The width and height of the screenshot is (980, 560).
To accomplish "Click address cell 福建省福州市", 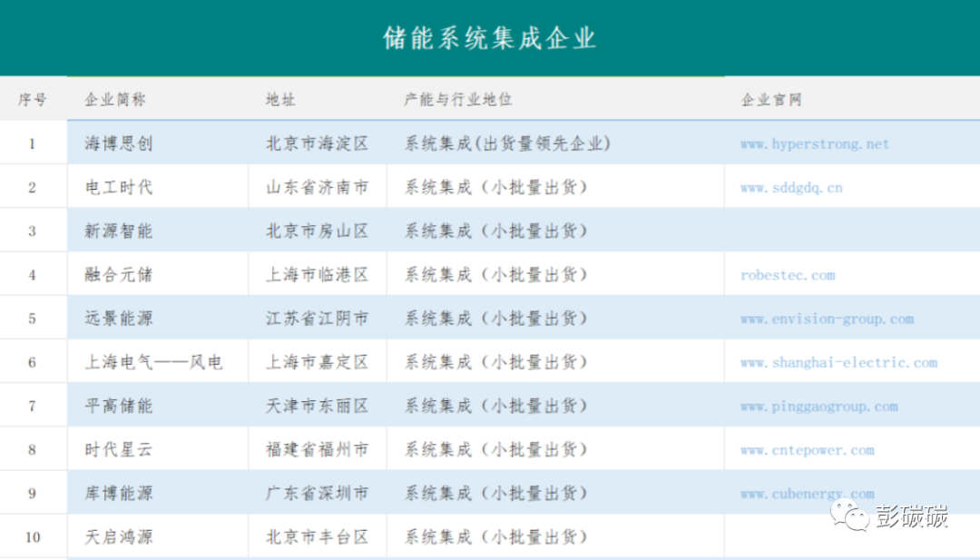I will point(318,450).
